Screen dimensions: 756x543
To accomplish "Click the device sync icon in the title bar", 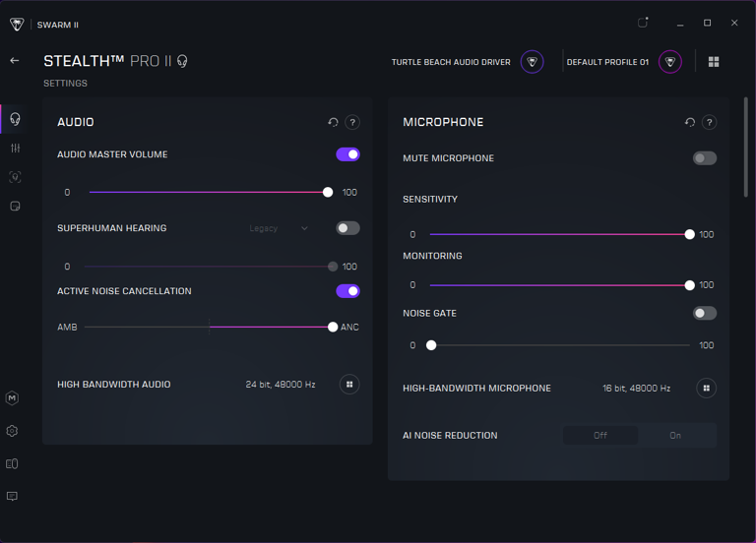I will (643, 23).
